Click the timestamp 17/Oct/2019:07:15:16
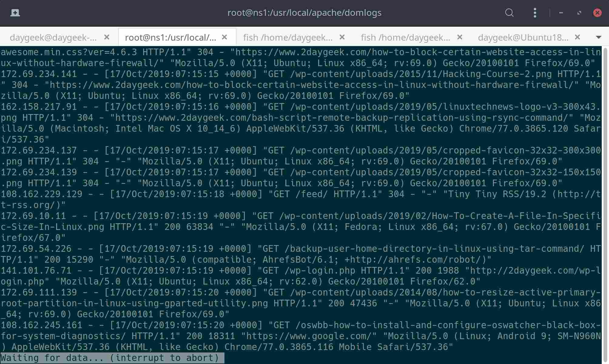This screenshot has height=364, width=609. tap(164, 107)
